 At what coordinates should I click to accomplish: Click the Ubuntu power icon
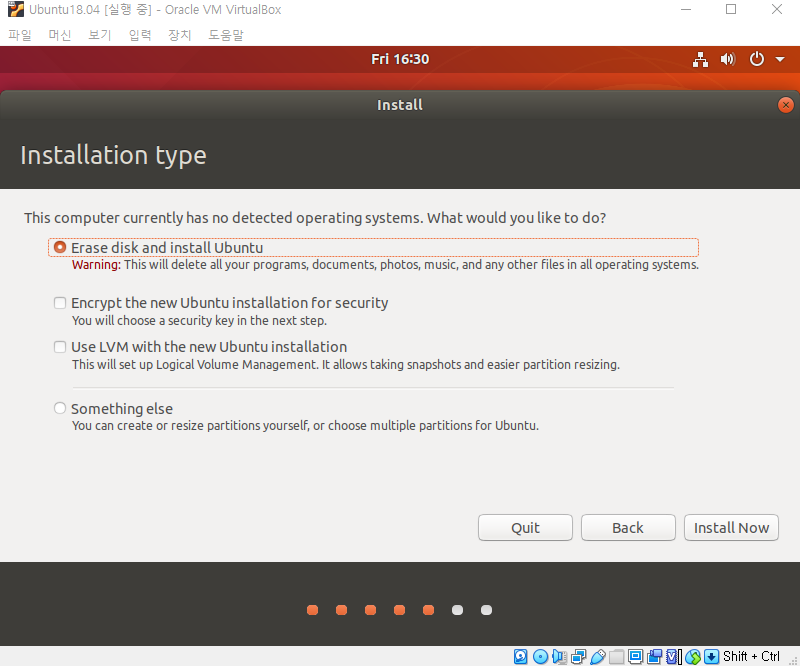pyautogui.click(x=757, y=59)
